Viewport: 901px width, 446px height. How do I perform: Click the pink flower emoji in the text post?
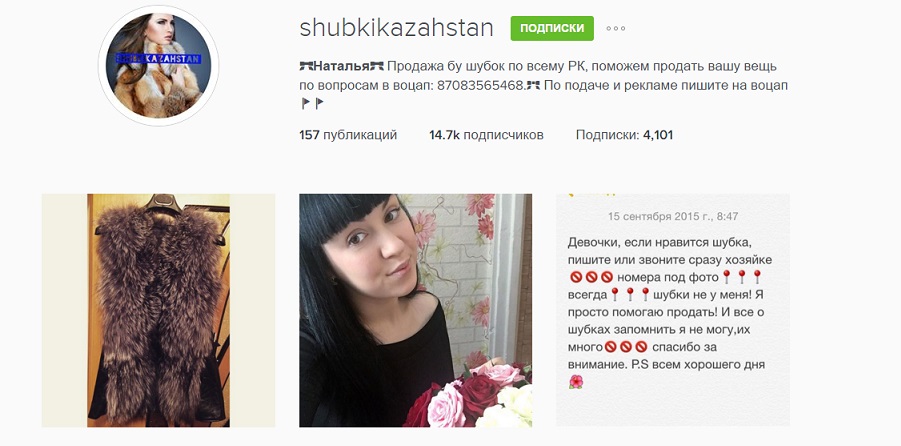(x=576, y=382)
